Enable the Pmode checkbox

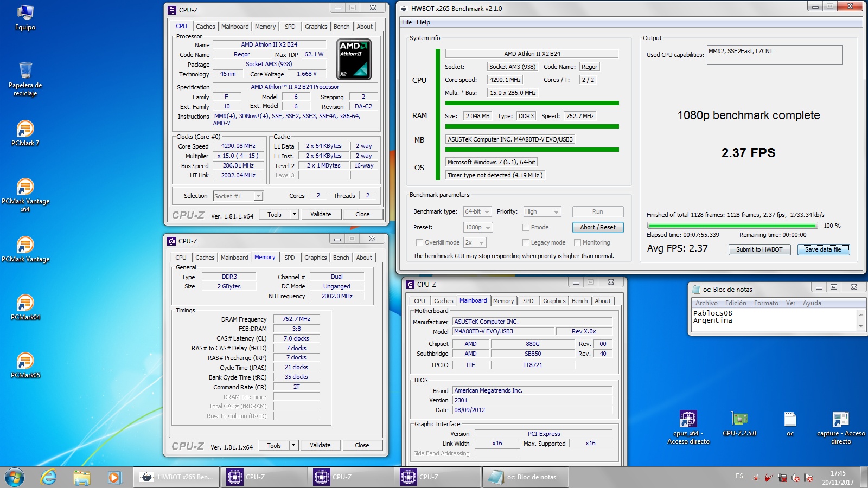(526, 227)
